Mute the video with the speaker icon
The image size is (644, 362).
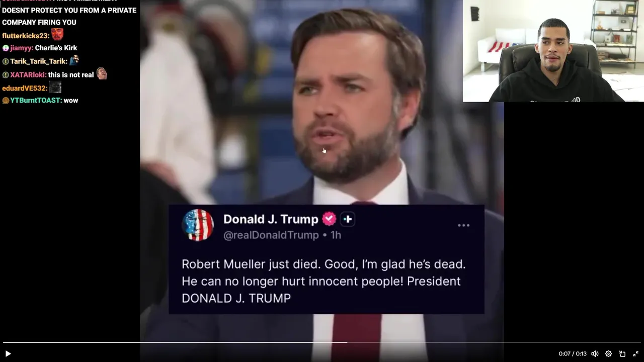595,354
